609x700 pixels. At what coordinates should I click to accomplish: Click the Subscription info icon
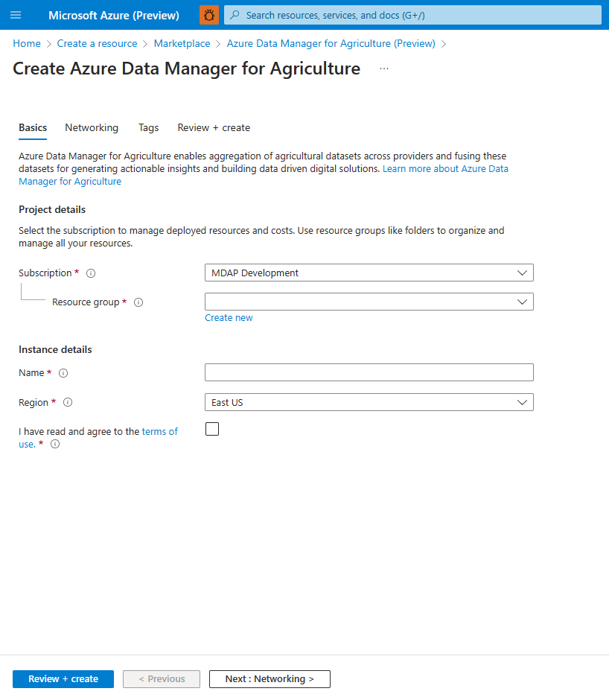coord(91,273)
